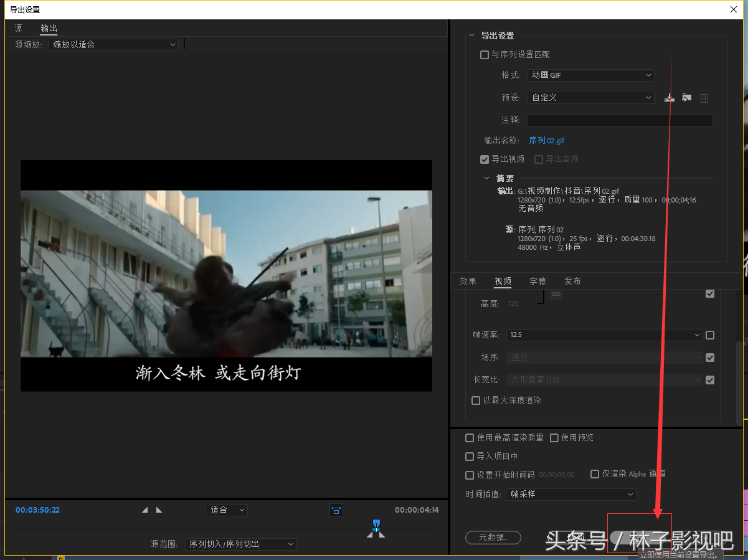Check 设置开始时间码 option
The height and width of the screenshot is (560, 748).
tap(470, 475)
